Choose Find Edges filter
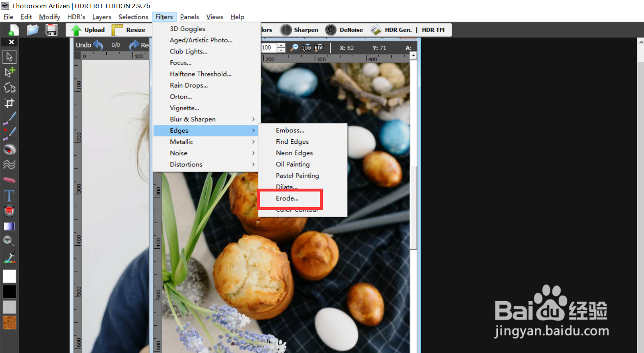Image resolution: width=644 pixels, height=353 pixels. click(303, 142)
